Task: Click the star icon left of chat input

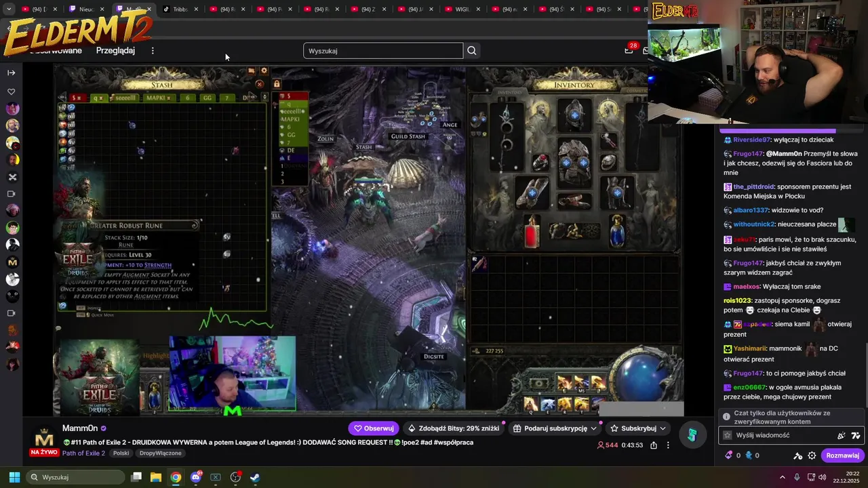Action: click(728, 435)
